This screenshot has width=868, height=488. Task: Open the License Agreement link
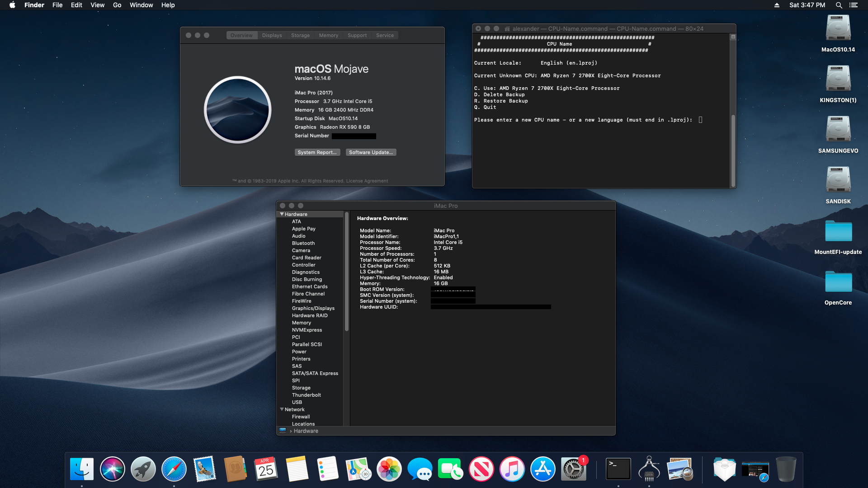367,181
